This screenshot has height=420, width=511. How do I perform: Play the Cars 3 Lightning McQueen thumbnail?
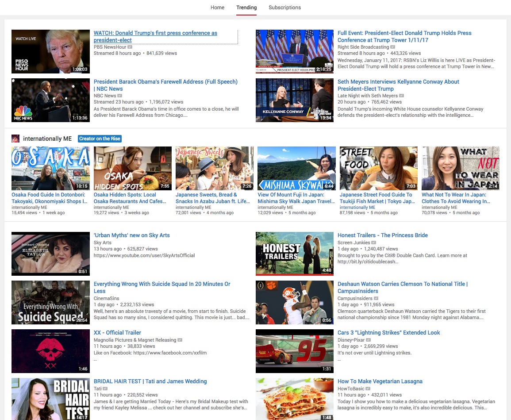[295, 351]
